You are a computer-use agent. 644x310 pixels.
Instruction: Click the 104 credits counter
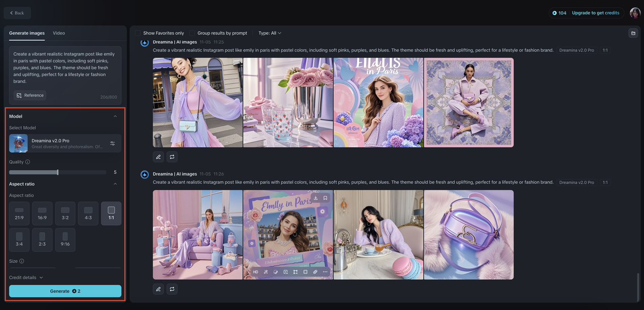(559, 13)
